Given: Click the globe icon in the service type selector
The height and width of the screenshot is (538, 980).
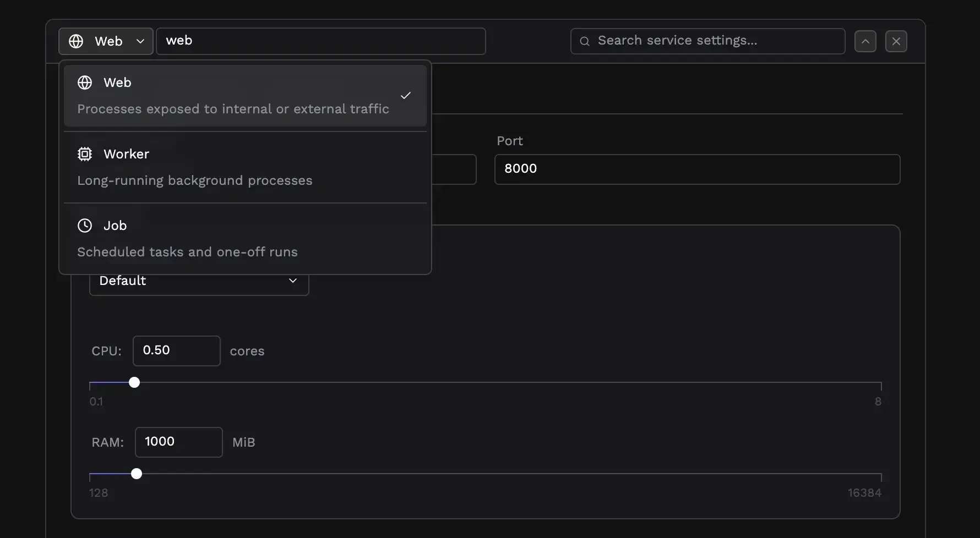Looking at the screenshot, I should coord(76,41).
